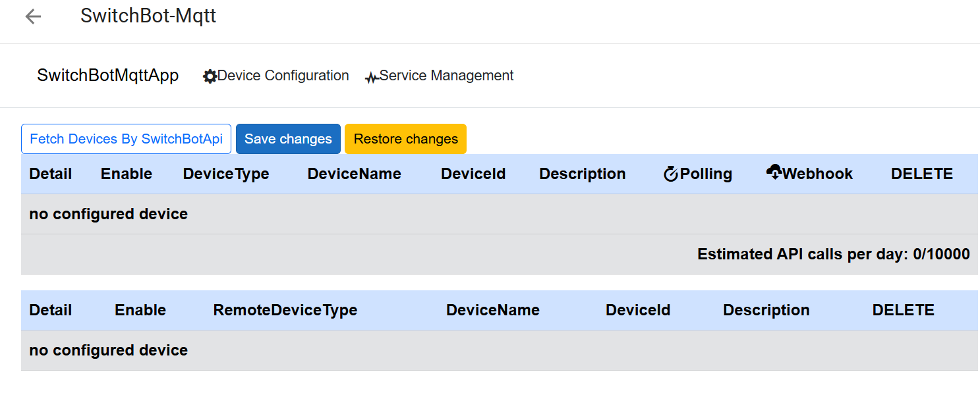Click the SwitchBot-Mqtt page title
980x393 pixels.
pos(148,16)
